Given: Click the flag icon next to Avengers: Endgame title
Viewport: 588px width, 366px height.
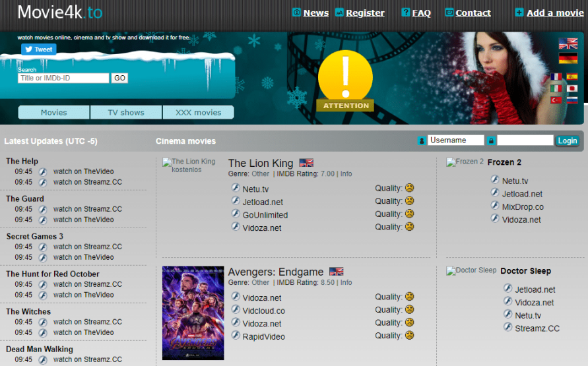Looking at the screenshot, I should [x=336, y=272].
